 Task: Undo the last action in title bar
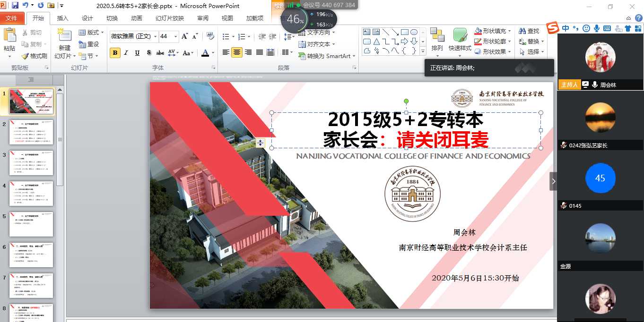[26, 6]
